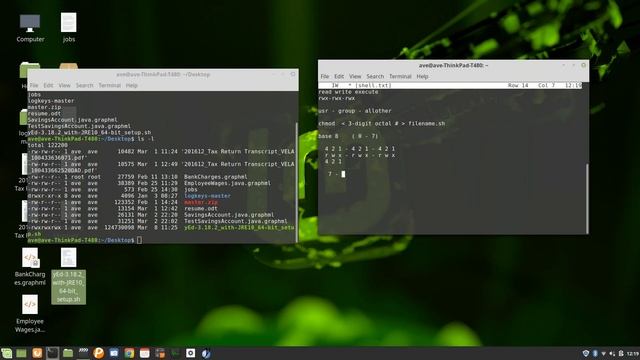The width and height of the screenshot is (640, 360).
Task: Click the bottom shell prompt in Desktop terminal
Action: [81, 240]
